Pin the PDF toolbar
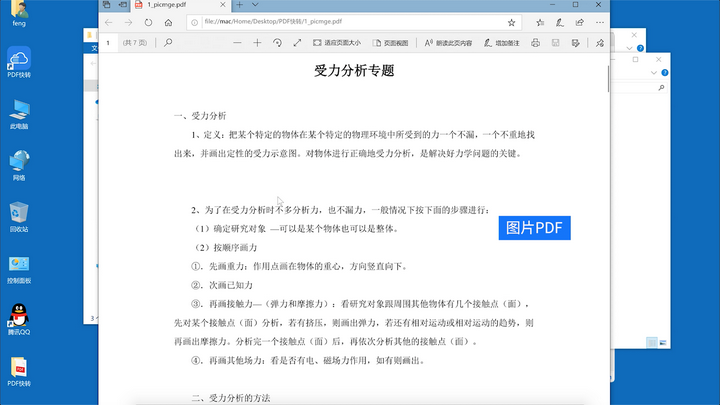Screen dimensions: 720x405 (600, 43)
